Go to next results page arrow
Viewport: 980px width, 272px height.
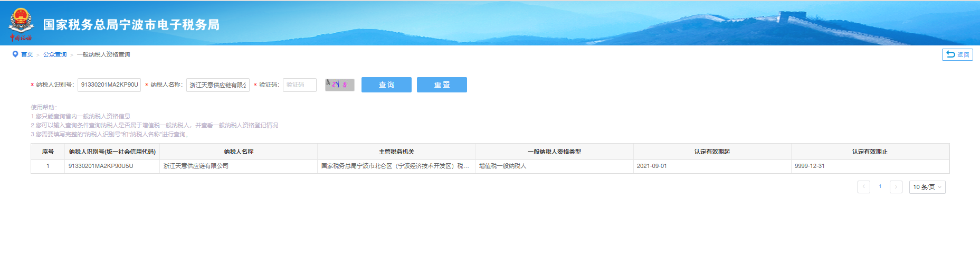point(896,187)
